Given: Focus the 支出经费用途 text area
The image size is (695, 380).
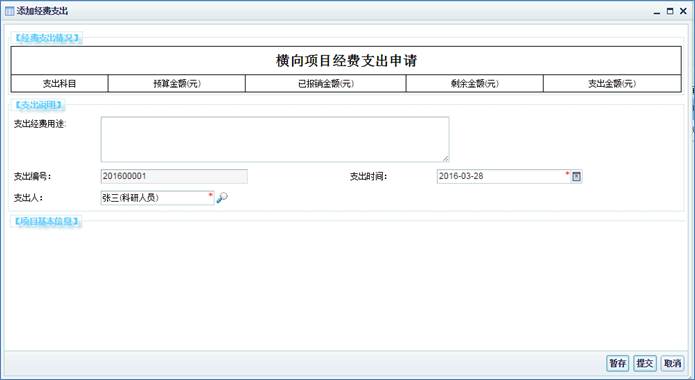Looking at the screenshot, I should pyautogui.click(x=275, y=139).
